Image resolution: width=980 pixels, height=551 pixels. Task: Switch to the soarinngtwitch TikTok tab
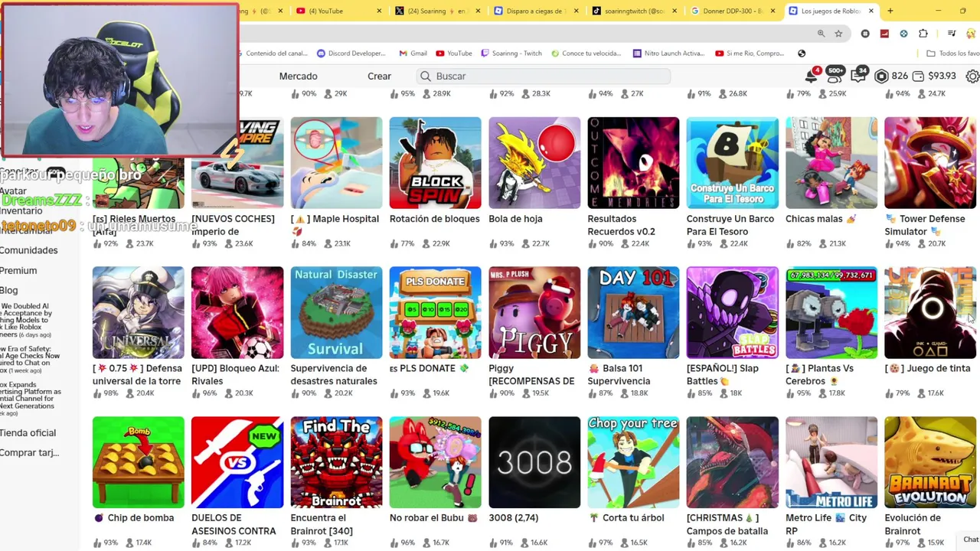pyautogui.click(x=635, y=11)
